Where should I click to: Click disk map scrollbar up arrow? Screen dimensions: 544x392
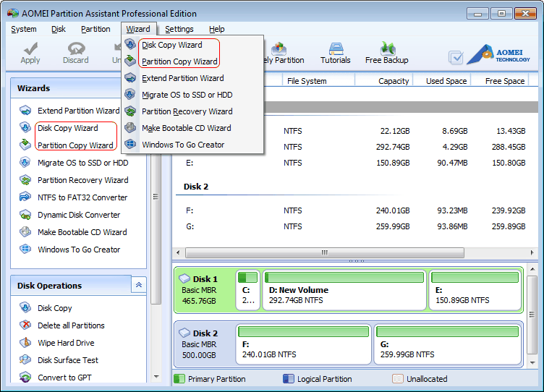532,269
